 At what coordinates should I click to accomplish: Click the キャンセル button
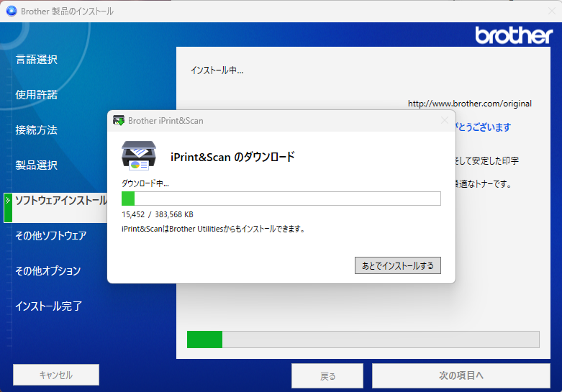tap(56, 375)
